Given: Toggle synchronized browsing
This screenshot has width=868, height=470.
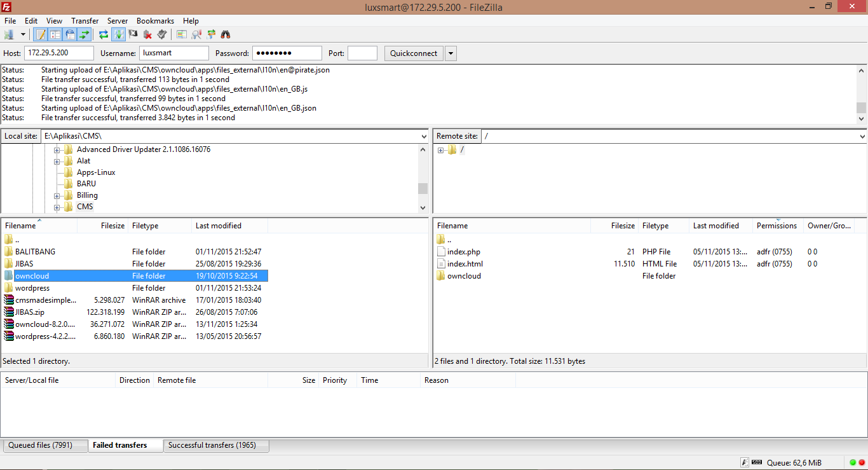Looking at the screenshot, I should 211,34.
